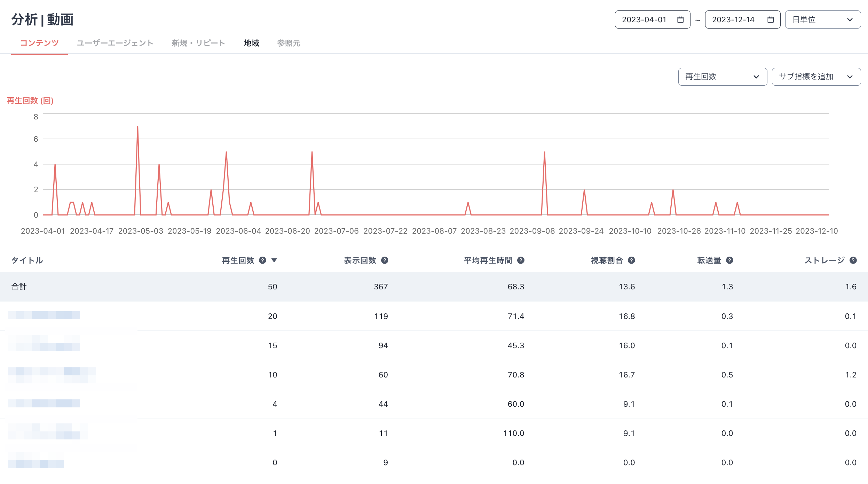The width and height of the screenshot is (868, 484).
Task: Click help icon next to 転送量 column
Action: (x=730, y=260)
